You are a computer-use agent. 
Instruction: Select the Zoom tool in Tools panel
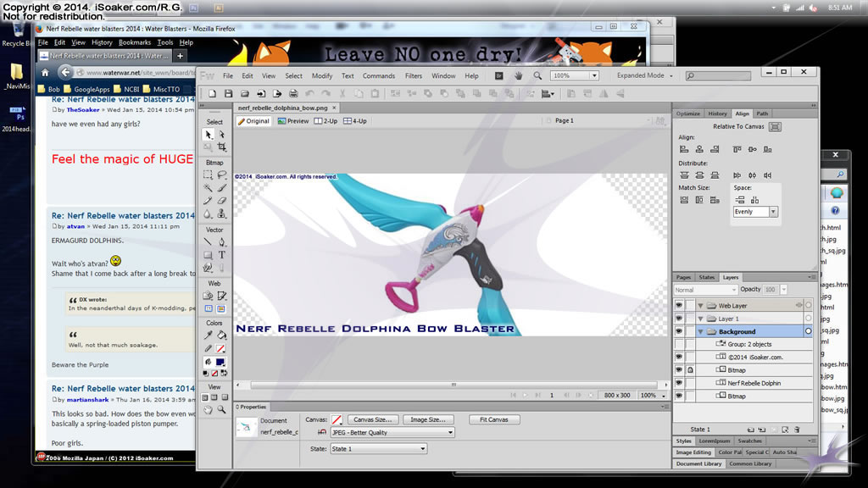[x=221, y=410]
